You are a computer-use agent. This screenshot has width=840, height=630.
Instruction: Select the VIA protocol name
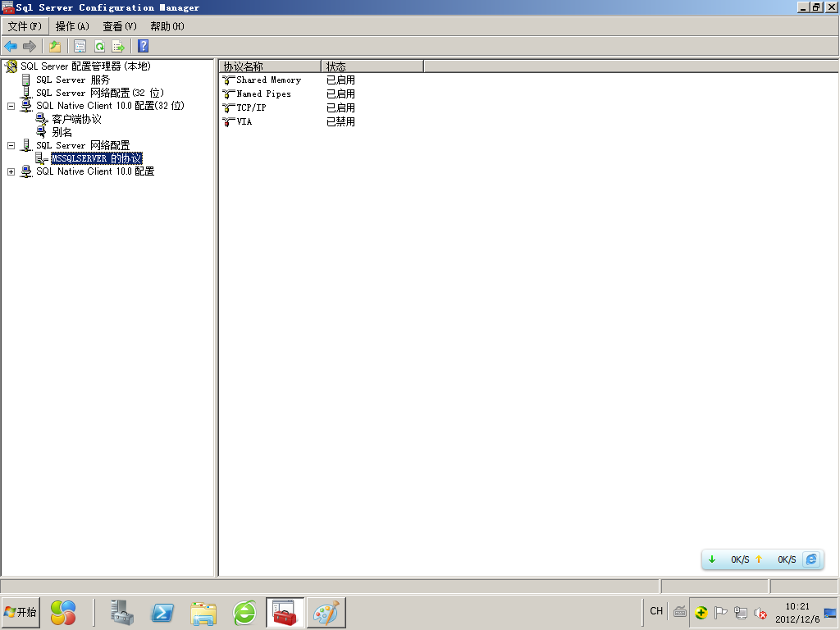click(244, 121)
